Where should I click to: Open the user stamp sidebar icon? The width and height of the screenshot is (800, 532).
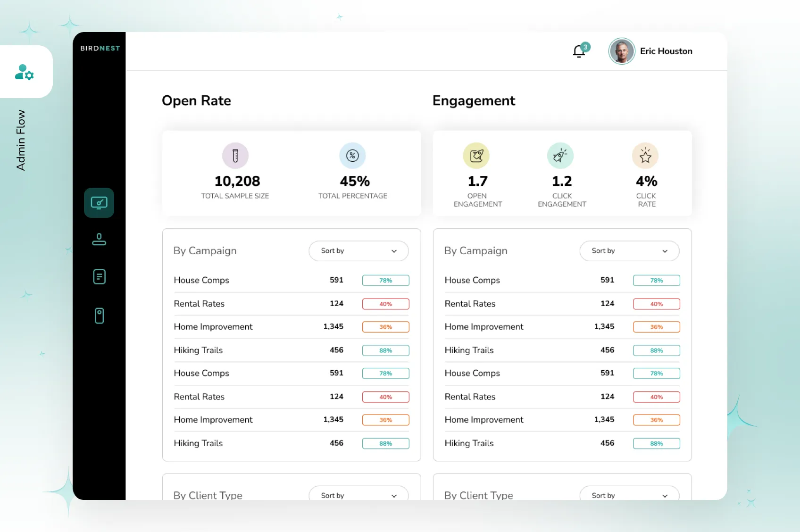tap(99, 240)
